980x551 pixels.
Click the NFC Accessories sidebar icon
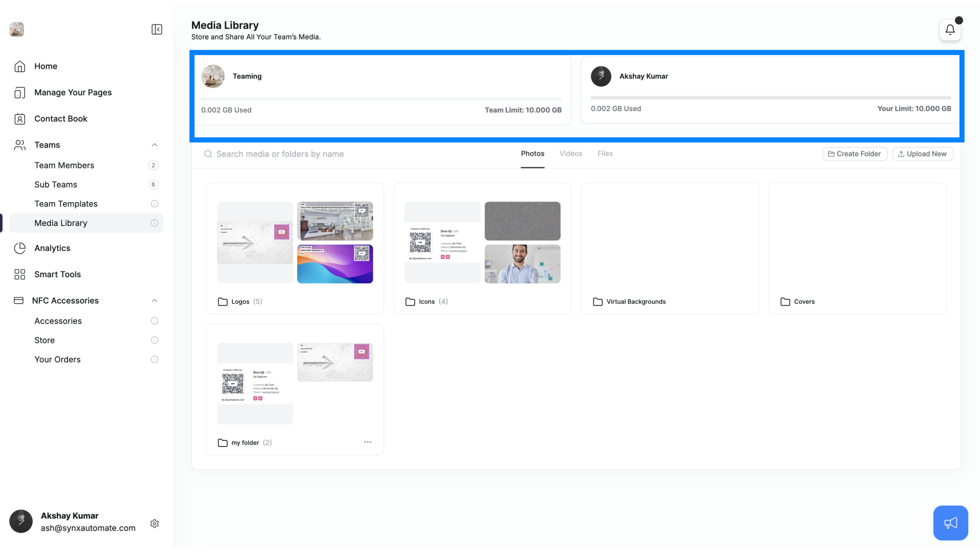coord(19,300)
